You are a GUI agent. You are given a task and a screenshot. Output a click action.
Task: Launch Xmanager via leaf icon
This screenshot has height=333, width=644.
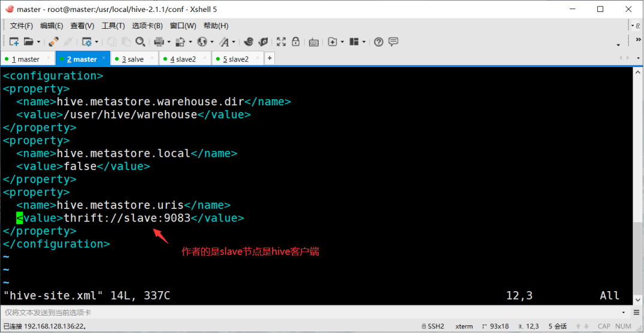point(263,41)
